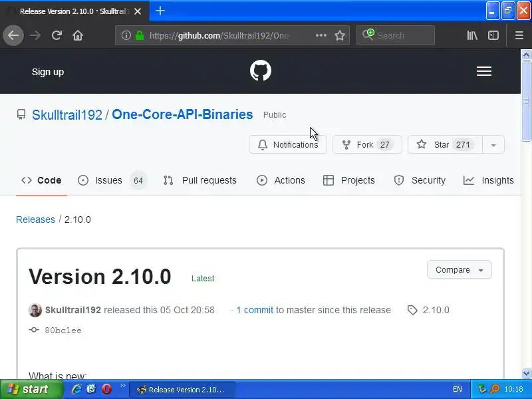Image resolution: width=532 pixels, height=399 pixels.
Task: Open the Compare dropdown
Action: click(x=459, y=270)
